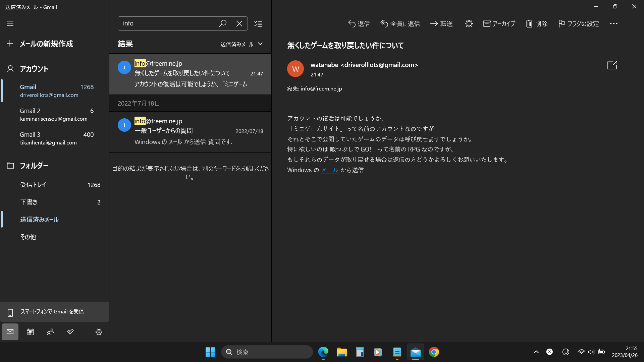Expand 送信済みメール search scope dropdown

(241, 44)
